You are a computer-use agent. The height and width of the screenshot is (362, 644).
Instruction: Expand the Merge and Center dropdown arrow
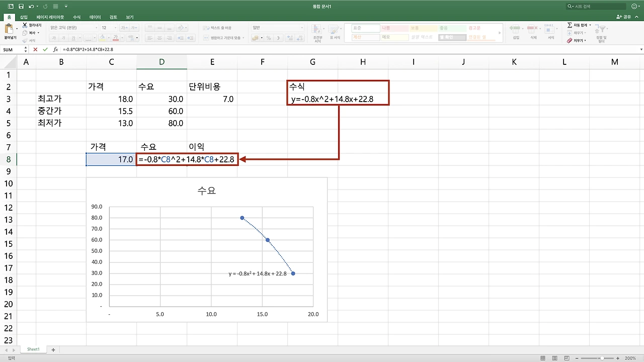click(x=243, y=38)
